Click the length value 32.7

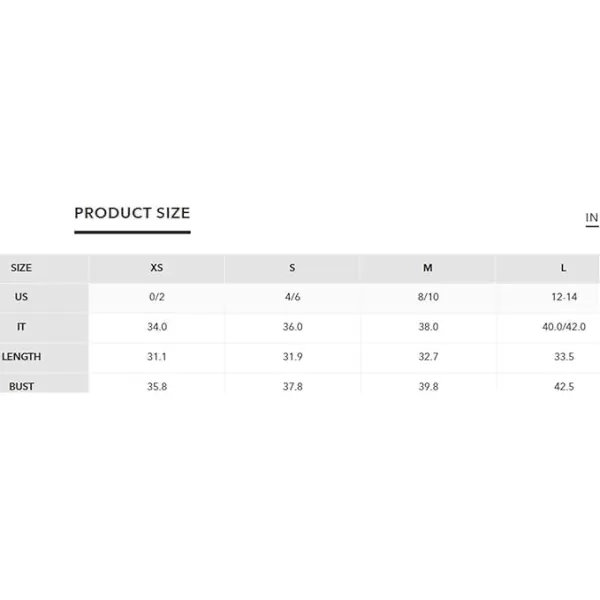pos(428,357)
